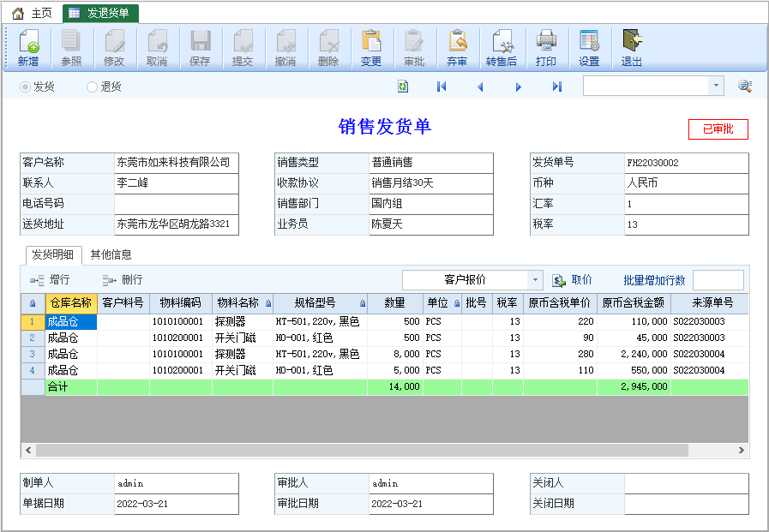Screen dimensions: 769x532
Task: Click the 仓库名称 column header
Action: point(71,303)
